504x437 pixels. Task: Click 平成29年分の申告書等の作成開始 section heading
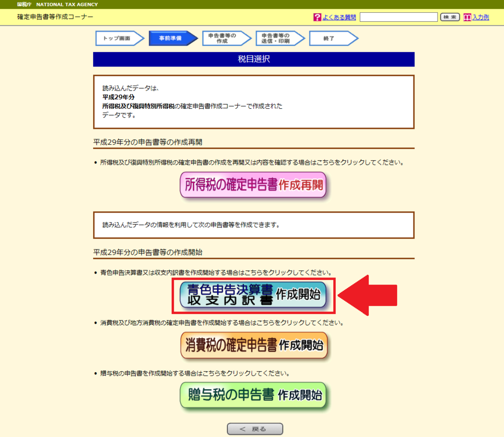[148, 252]
